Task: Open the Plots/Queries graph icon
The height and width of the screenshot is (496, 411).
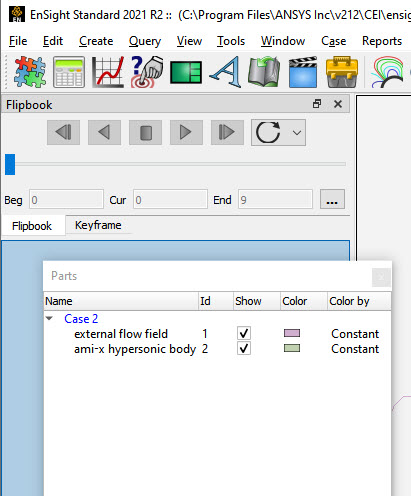Action: pyautogui.click(x=108, y=72)
